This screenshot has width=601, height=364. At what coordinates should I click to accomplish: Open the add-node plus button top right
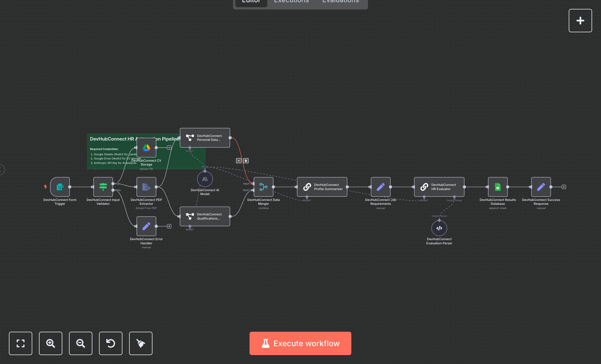[580, 21]
